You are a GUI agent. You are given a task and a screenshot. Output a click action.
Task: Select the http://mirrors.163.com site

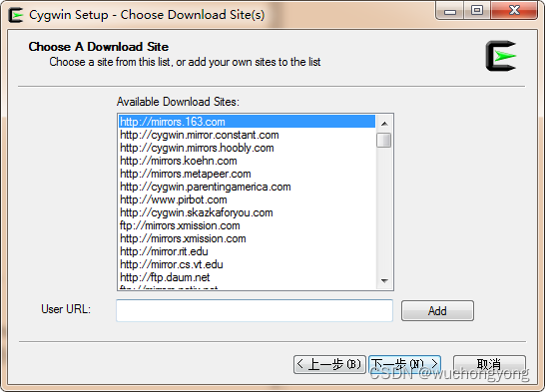[247, 122]
